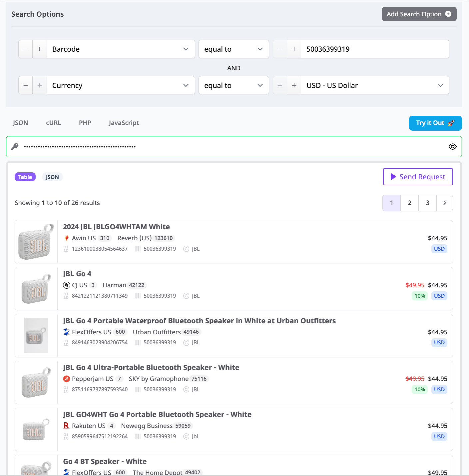The width and height of the screenshot is (469, 476).
Task: Go to results page 1
Action: (x=392, y=203)
